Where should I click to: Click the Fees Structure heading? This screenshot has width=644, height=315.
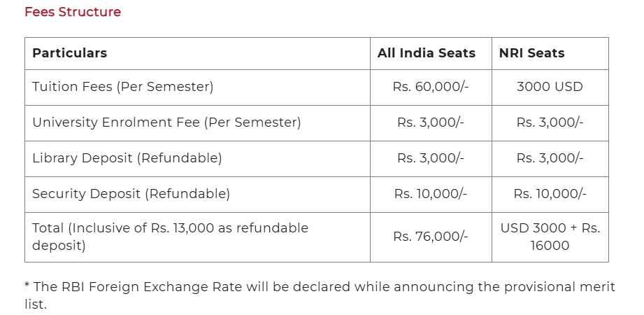coord(73,12)
